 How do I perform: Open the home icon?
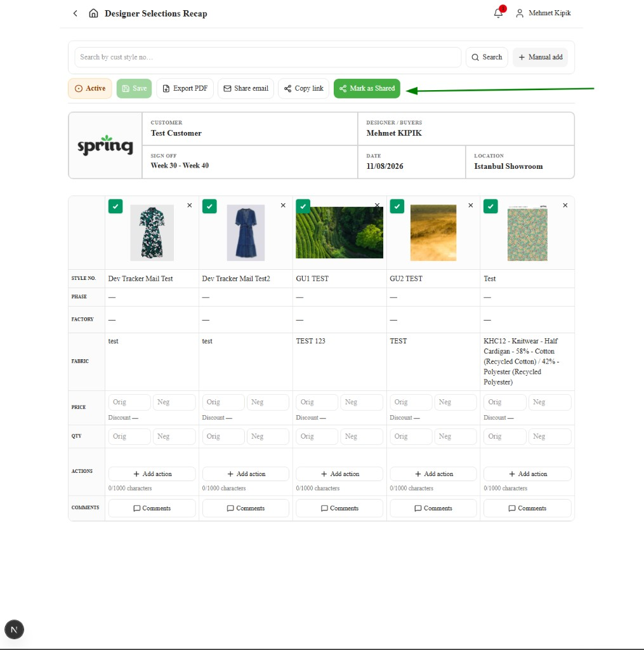(94, 13)
